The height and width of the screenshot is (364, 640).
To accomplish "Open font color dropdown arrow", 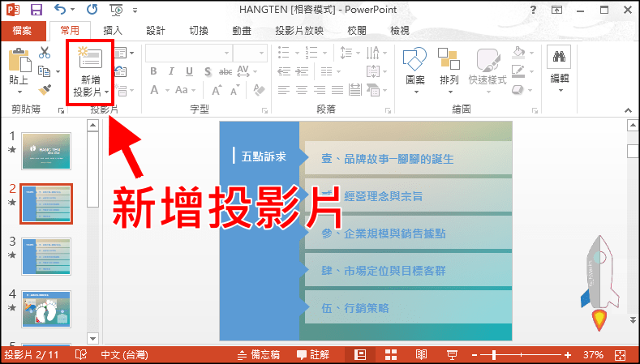I will 167,90.
